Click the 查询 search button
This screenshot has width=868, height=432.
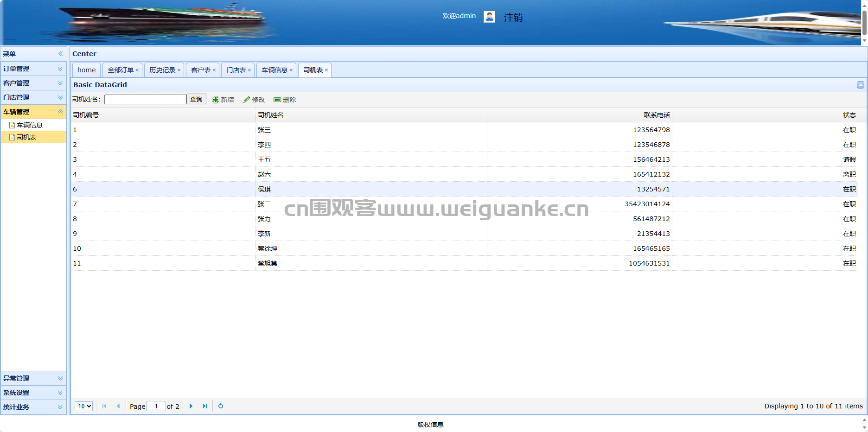coord(196,99)
